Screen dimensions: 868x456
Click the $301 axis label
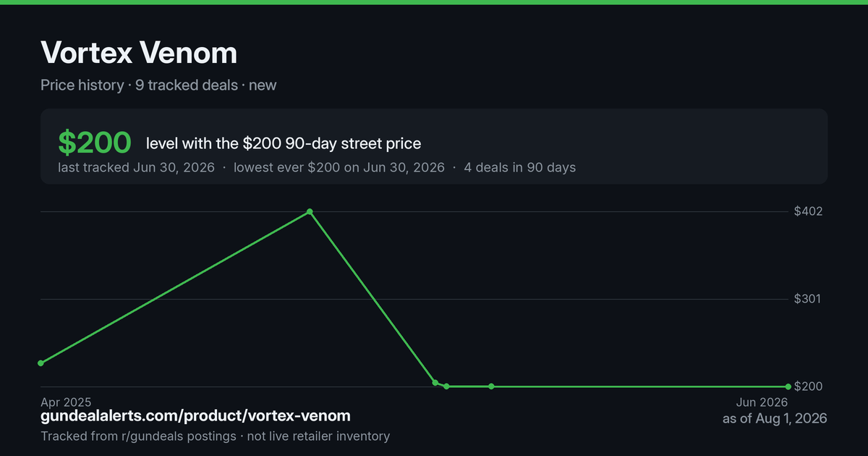pyautogui.click(x=808, y=299)
